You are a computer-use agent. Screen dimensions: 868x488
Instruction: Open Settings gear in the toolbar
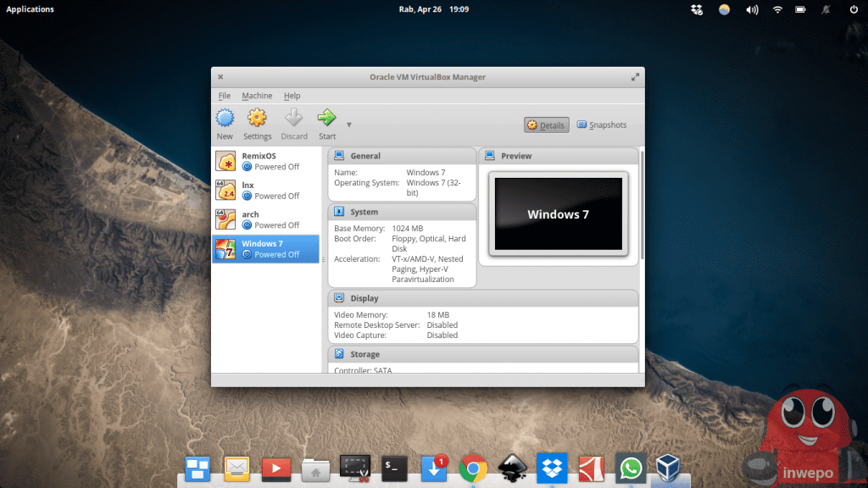(257, 119)
